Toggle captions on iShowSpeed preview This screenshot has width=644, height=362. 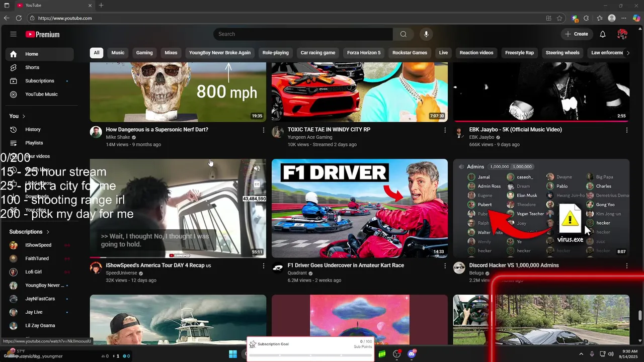pyautogui.click(x=257, y=185)
